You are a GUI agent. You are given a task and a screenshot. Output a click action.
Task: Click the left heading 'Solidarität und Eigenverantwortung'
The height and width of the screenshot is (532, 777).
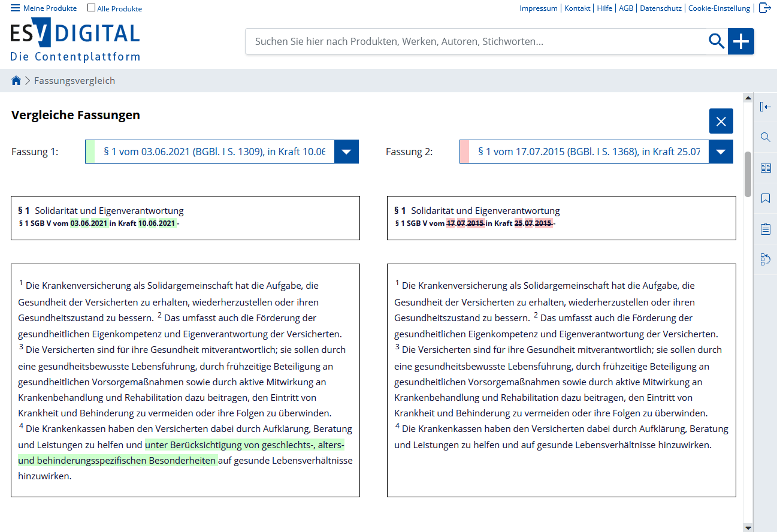[109, 210]
